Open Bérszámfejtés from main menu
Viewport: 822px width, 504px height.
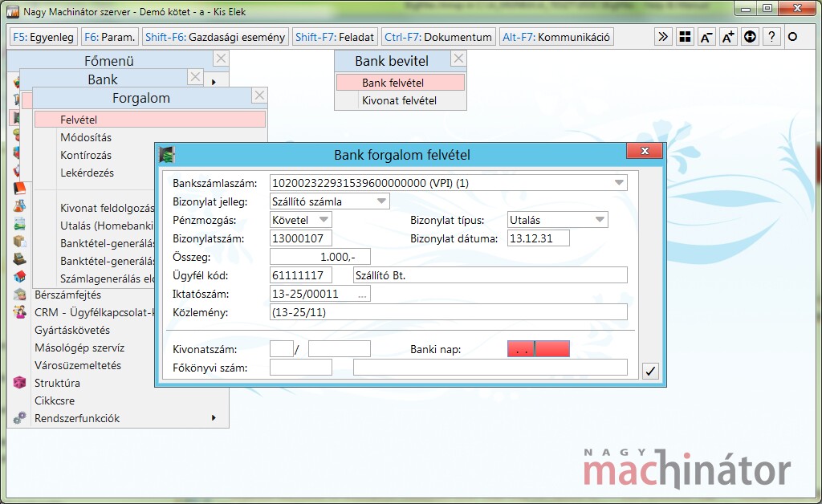[x=67, y=295]
